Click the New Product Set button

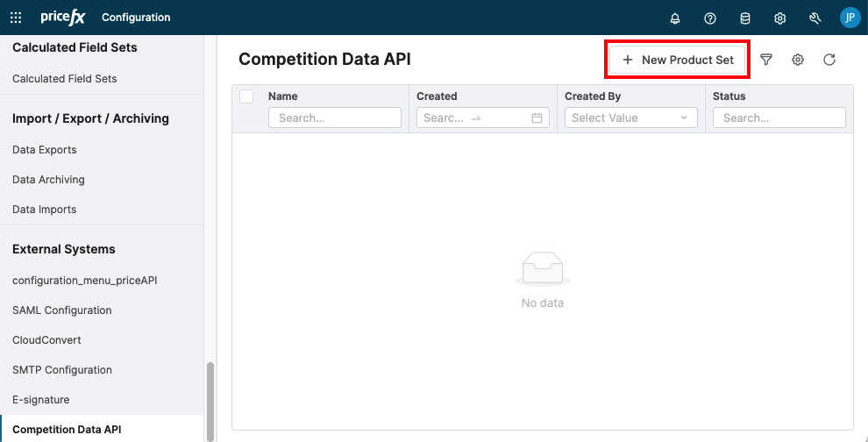678,60
